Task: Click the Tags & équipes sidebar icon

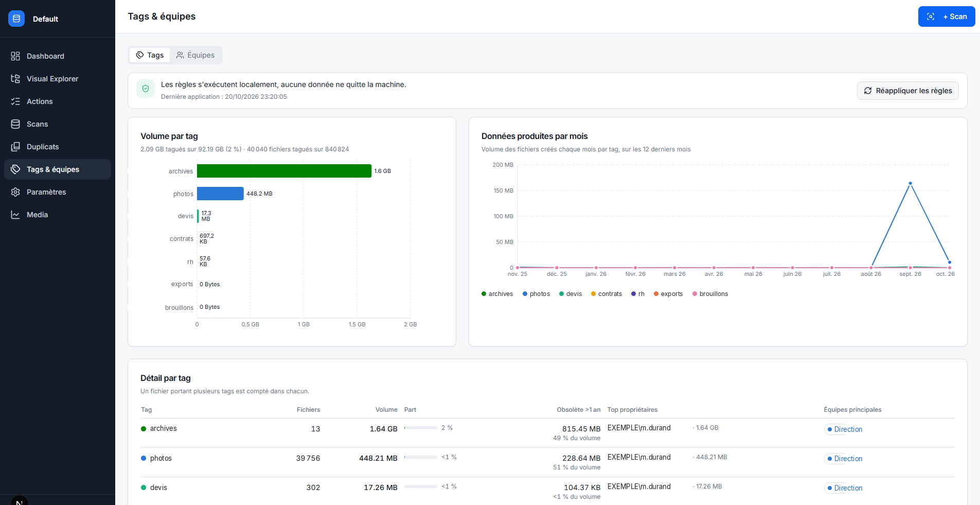Action: coord(15,169)
